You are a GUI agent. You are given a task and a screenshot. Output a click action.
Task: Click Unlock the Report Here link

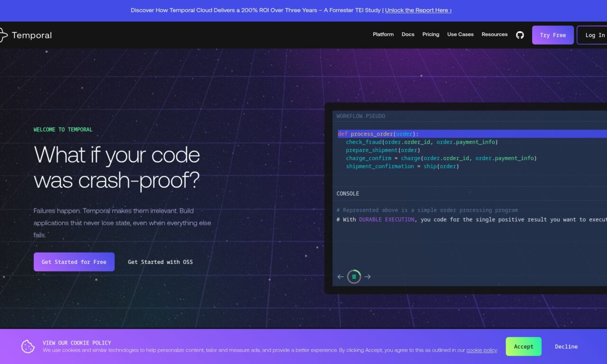click(418, 10)
